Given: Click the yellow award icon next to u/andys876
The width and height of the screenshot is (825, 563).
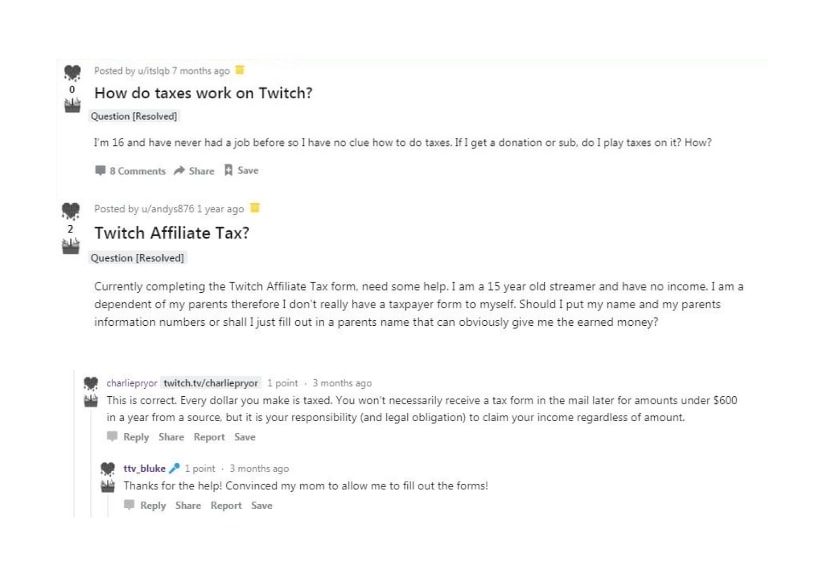Looking at the screenshot, I should (x=254, y=208).
